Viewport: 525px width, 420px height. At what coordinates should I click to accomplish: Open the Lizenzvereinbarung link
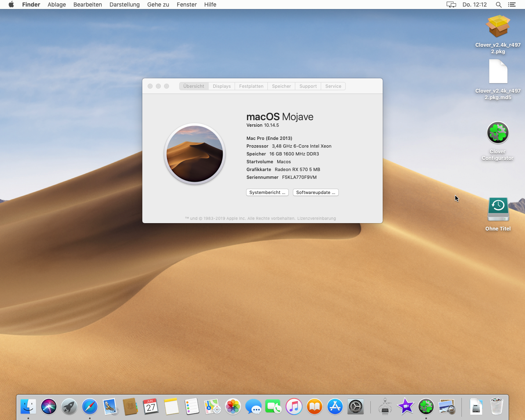(x=316, y=219)
